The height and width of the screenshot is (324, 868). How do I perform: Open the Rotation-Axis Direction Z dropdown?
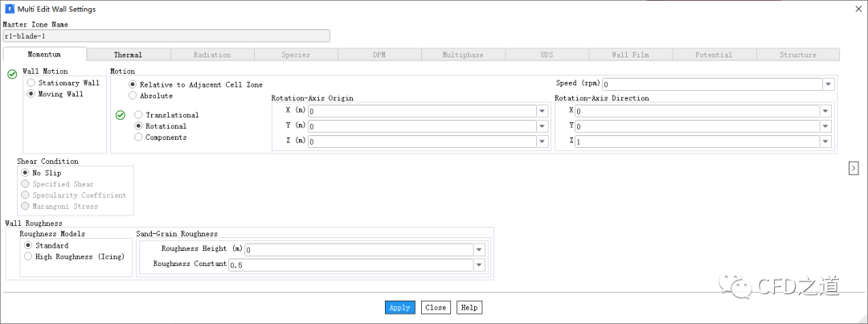point(825,141)
